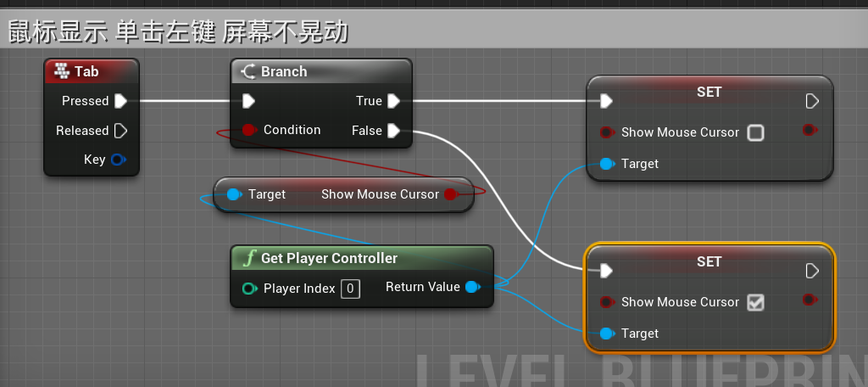Screen dimensions: 868x387
Task: Select the highlighted lower SET node title
Action: click(709, 261)
